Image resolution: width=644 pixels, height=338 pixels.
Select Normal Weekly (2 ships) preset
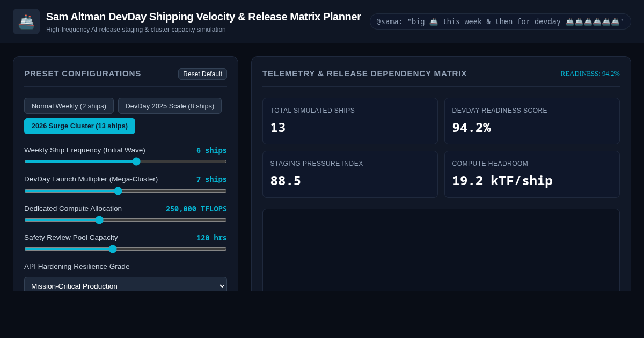click(x=69, y=106)
